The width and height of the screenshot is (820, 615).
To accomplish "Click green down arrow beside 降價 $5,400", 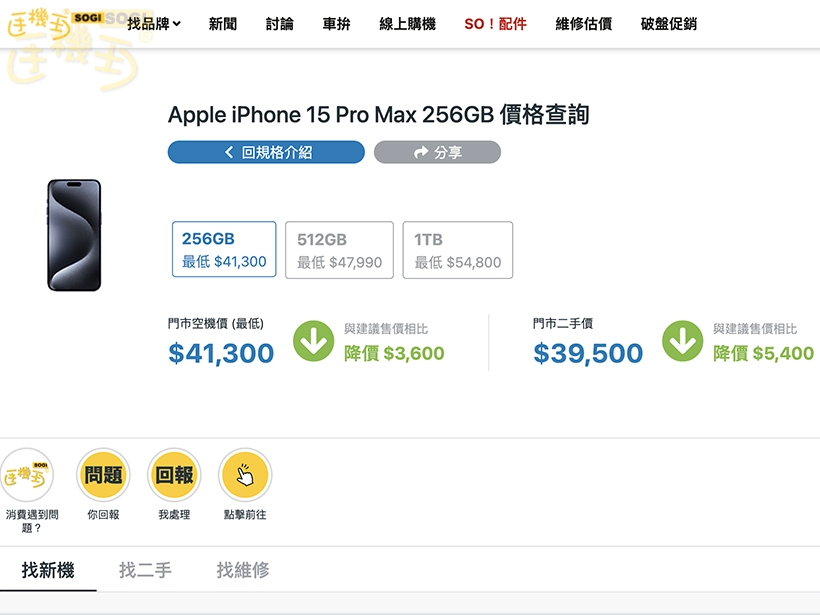I will click(x=684, y=340).
